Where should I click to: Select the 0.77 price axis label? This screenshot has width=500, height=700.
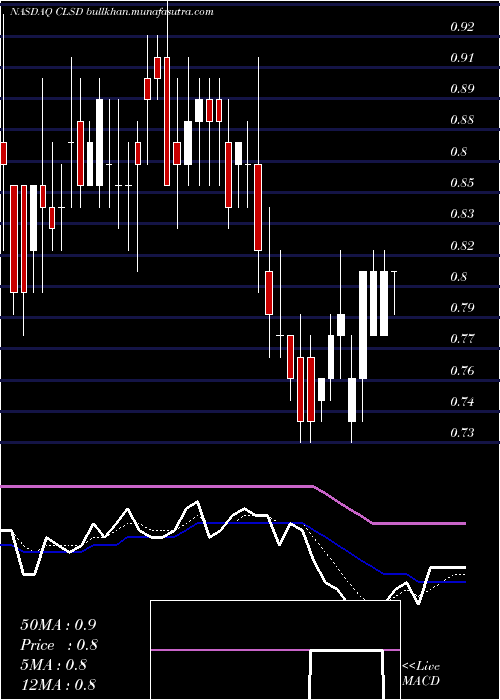click(x=462, y=339)
